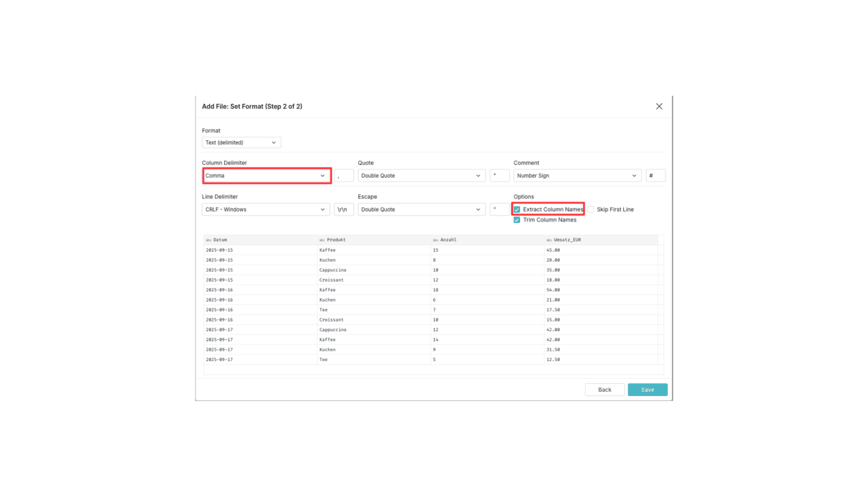This screenshot has height=489, width=868.
Task: Click the column delimiter character field
Action: click(344, 176)
